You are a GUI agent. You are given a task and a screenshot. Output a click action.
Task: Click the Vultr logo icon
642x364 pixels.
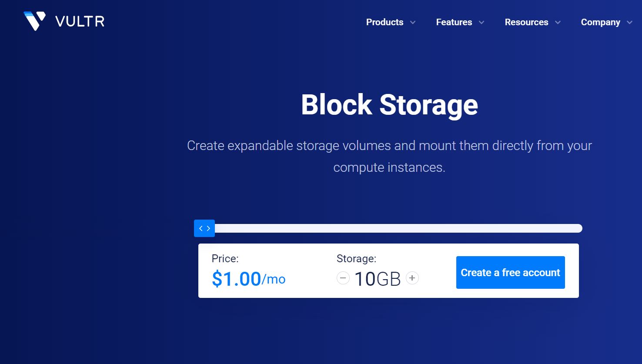click(x=35, y=21)
